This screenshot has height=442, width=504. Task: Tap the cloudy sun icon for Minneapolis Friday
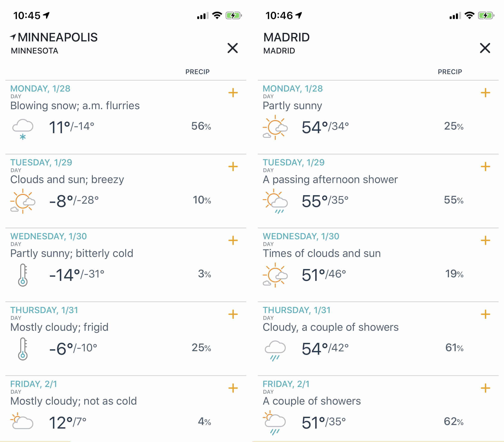[x=22, y=421]
